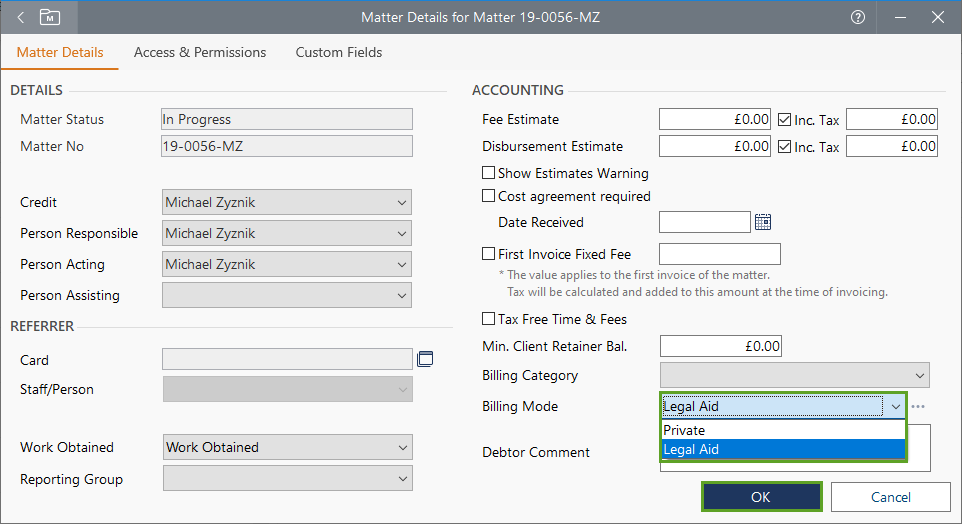Click the back arrow in title bar

[21, 17]
